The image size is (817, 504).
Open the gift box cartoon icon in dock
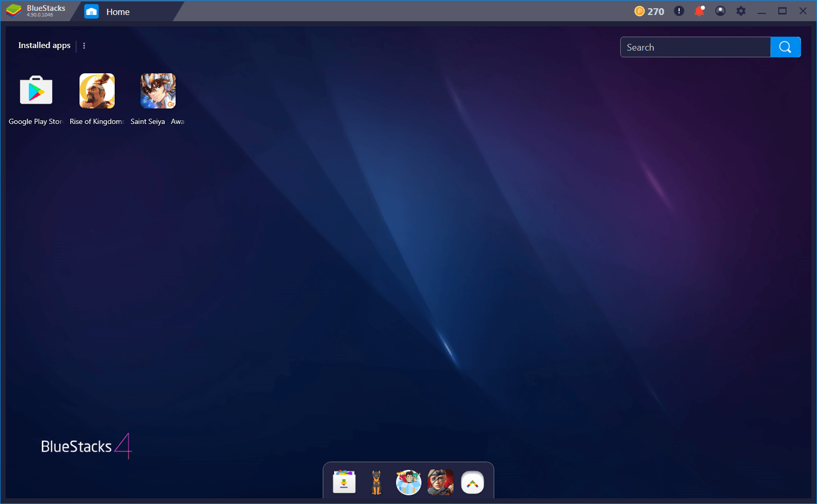click(x=408, y=482)
